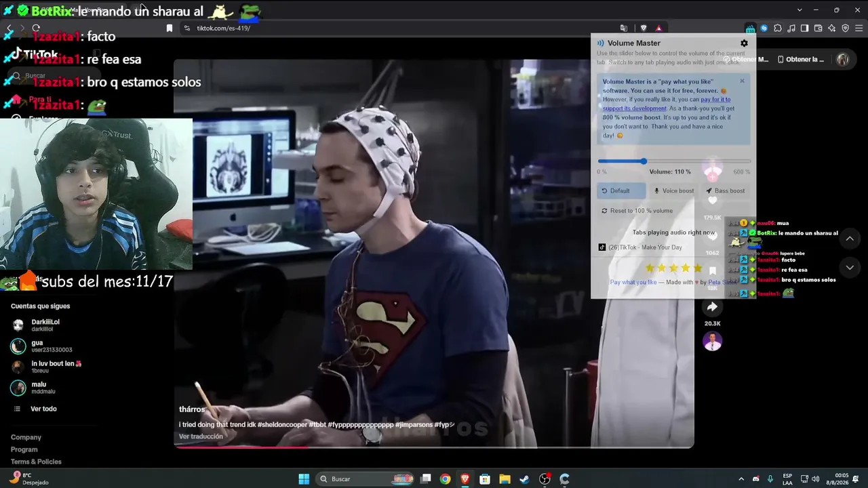The image size is (868, 488).
Task: Open Microsoft Store from the taskbar
Action: point(485,479)
